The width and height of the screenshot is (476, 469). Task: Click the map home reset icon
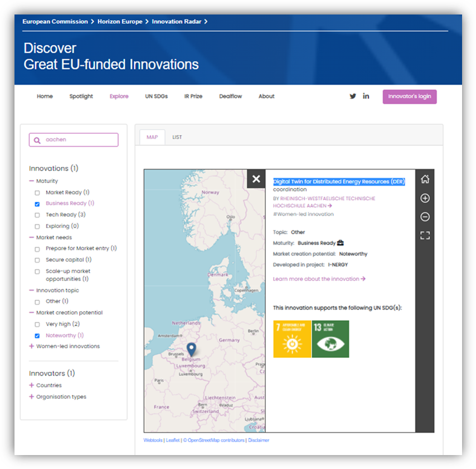pyautogui.click(x=425, y=179)
